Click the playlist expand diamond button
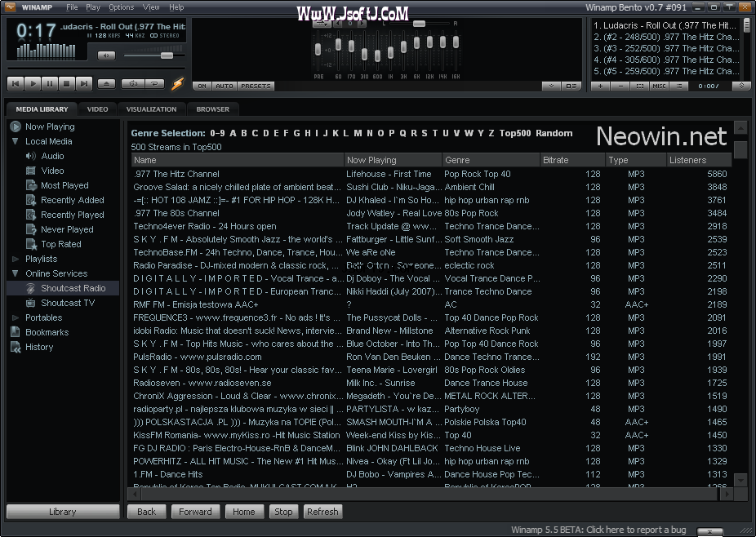Image resolution: width=756 pixels, height=537 pixels. [x=741, y=86]
